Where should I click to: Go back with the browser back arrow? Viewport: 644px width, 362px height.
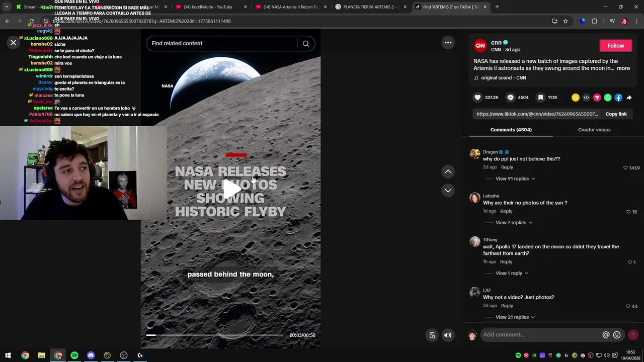[7, 21]
